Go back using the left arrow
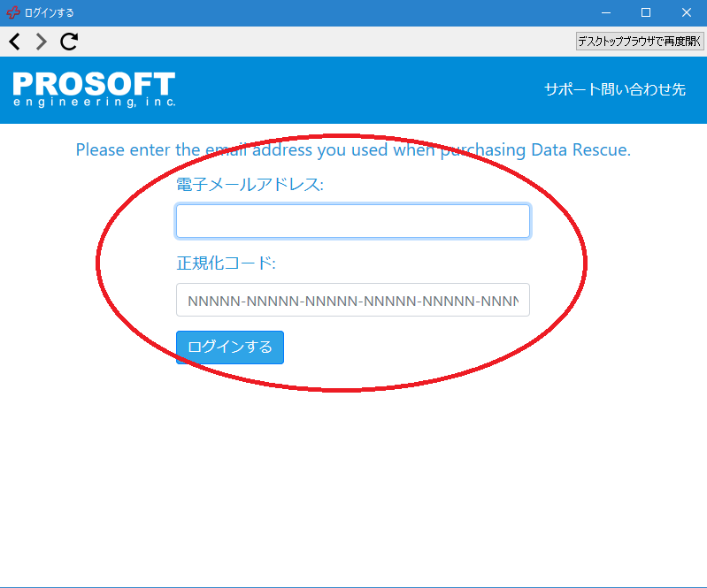707x588 pixels. pos(14,42)
